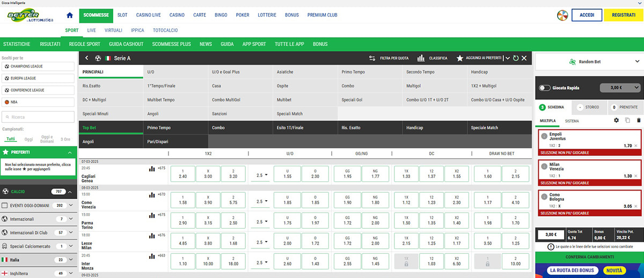Change U/O line 2.5 for Cagliari Genoa
The image size is (644, 278).
(x=261, y=176)
